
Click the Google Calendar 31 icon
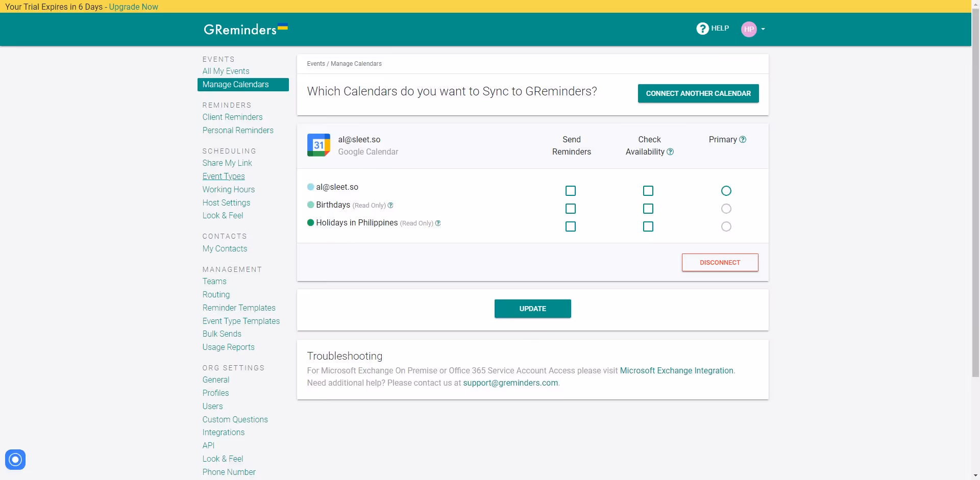tap(318, 145)
